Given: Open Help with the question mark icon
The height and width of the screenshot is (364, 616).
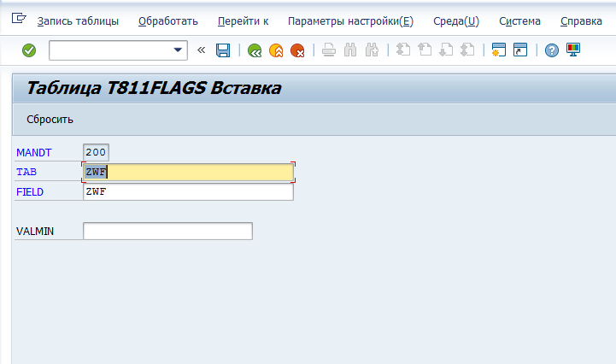Looking at the screenshot, I should tap(552, 50).
